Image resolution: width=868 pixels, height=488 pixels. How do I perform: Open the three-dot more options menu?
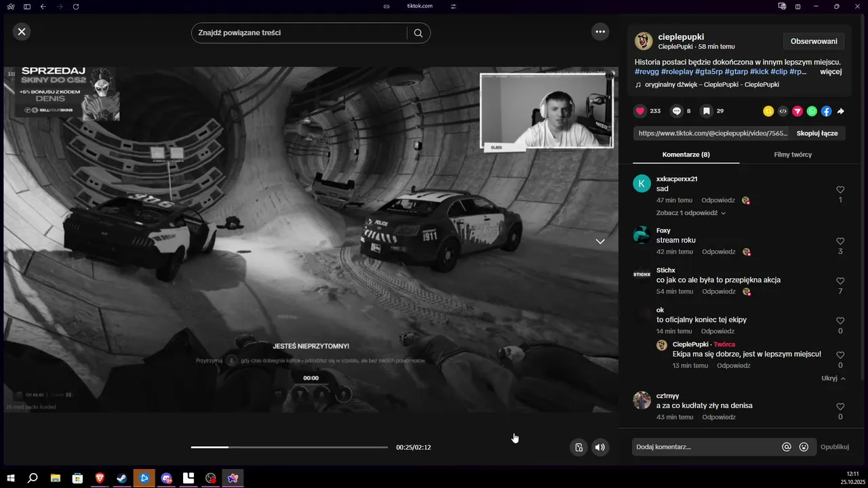pos(600,31)
